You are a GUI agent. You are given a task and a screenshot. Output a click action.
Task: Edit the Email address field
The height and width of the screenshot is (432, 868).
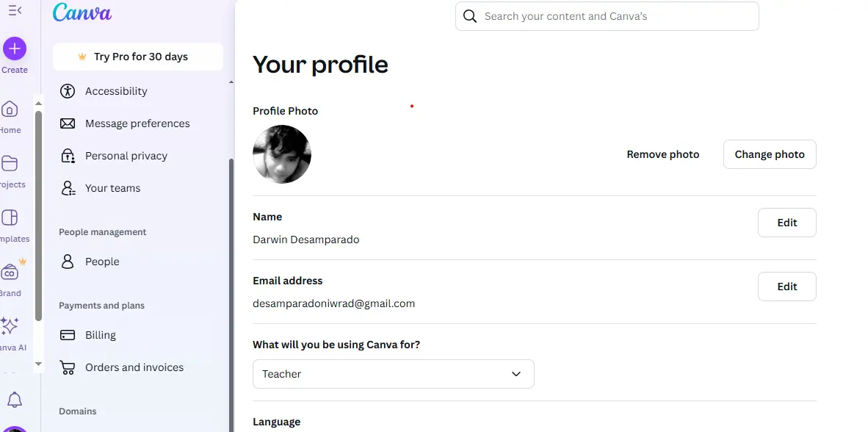[786, 287]
